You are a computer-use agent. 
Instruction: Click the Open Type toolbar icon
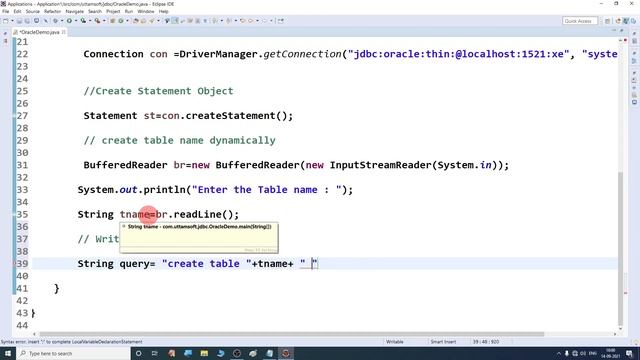pos(136,21)
